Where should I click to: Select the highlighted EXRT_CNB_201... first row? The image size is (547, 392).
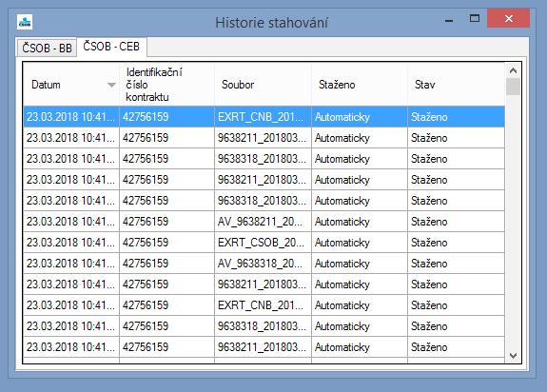pyautogui.click(x=264, y=116)
